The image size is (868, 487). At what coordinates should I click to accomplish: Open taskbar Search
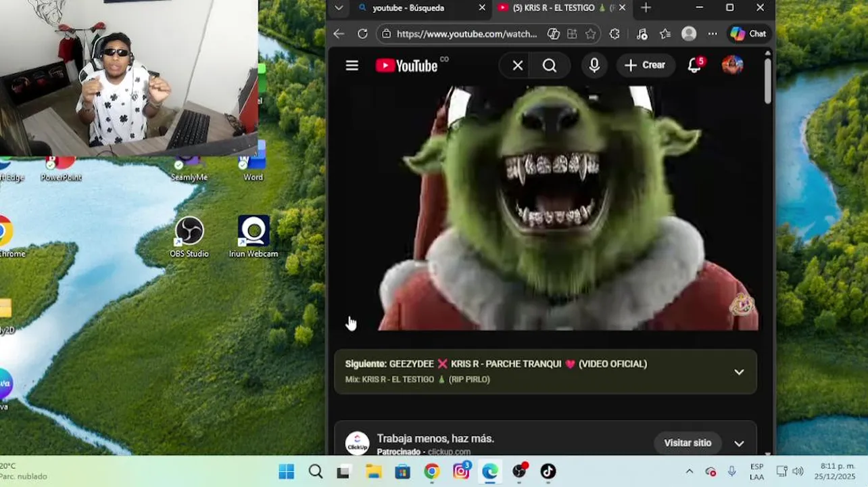(316, 471)
